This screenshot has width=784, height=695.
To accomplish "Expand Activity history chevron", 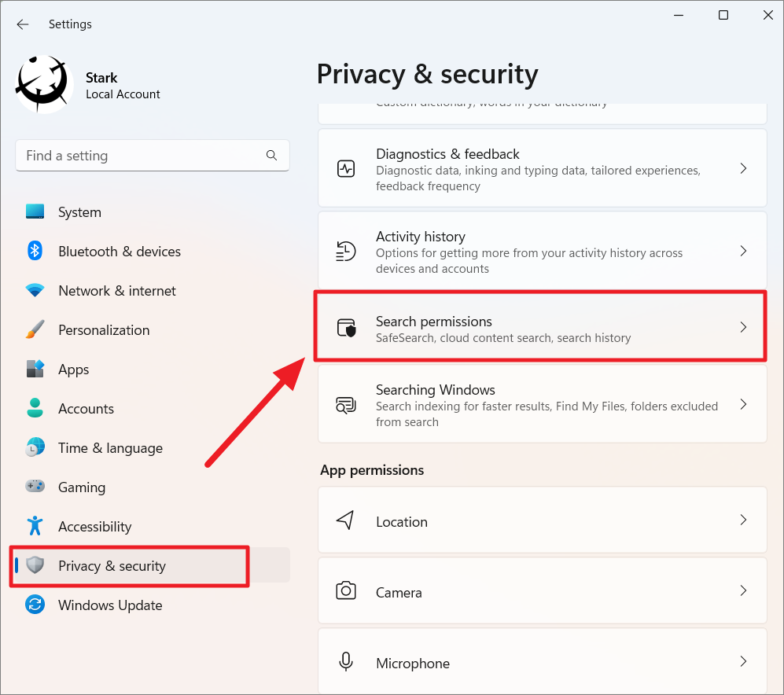I will (743, 251).
